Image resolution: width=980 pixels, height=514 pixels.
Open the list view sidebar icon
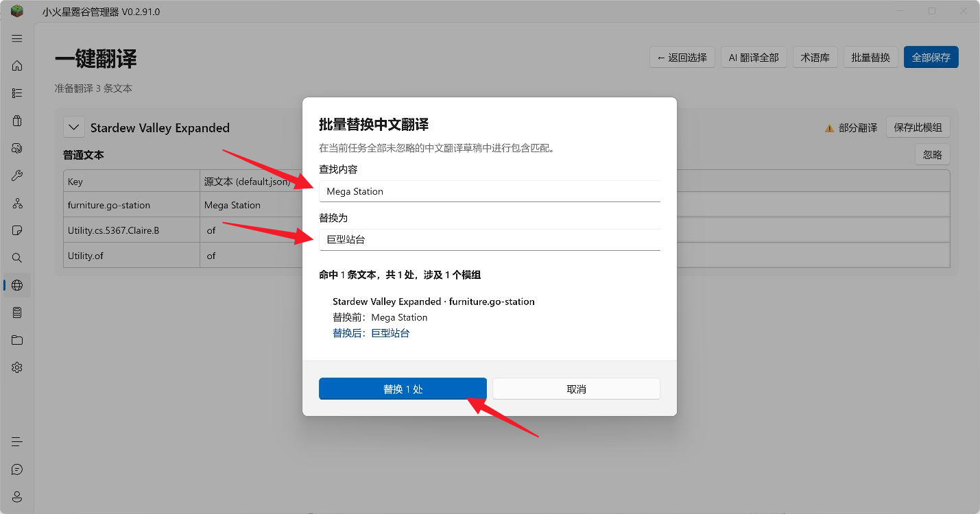click(x=17, y=93)
